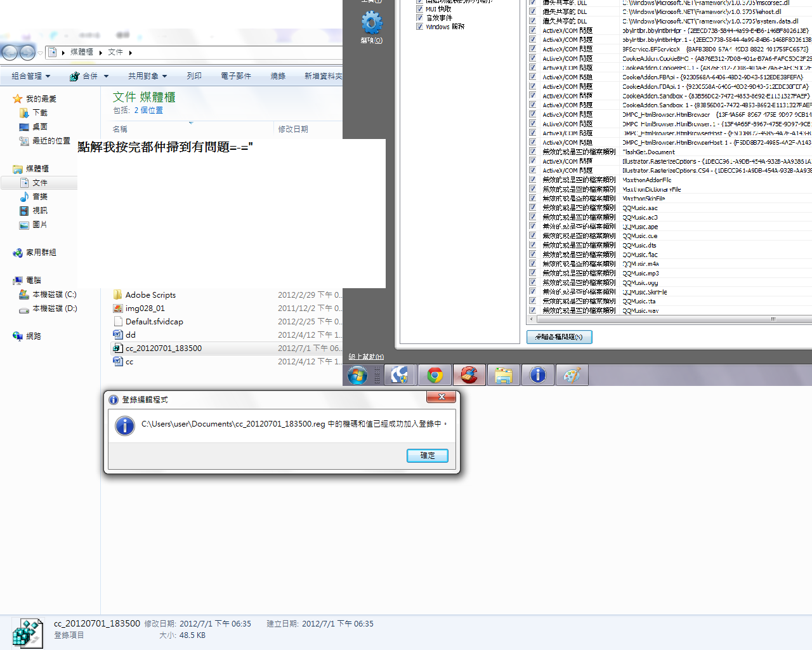Select 電腦 in the navigation pane
This screenshot has height=650, width=812.
tap(34, 281)
